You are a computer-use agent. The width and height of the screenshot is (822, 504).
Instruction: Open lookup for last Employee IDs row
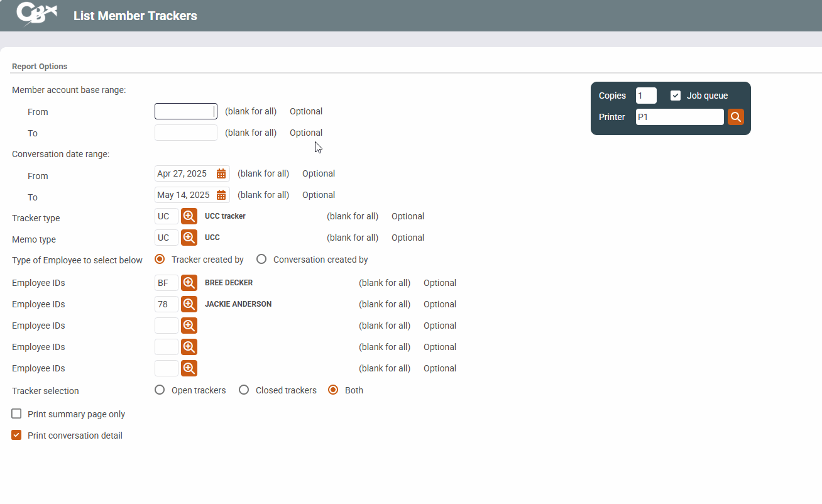[189, 368]
